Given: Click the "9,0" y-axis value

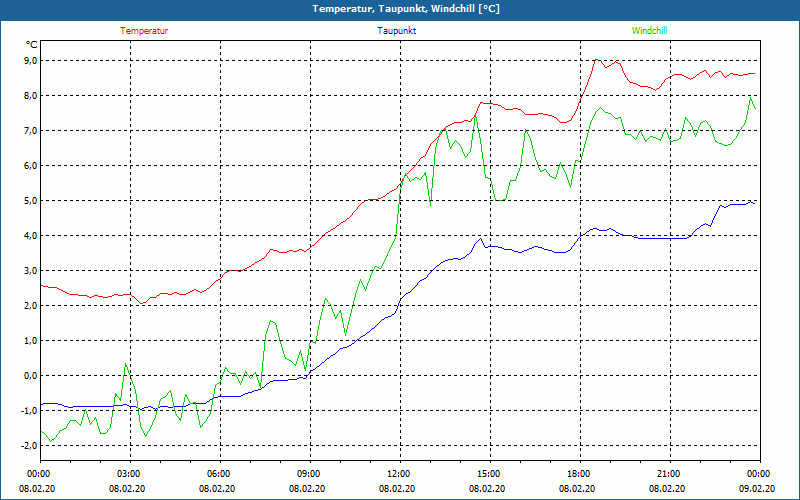Looking at the screenshot, I should coord(31,61).
